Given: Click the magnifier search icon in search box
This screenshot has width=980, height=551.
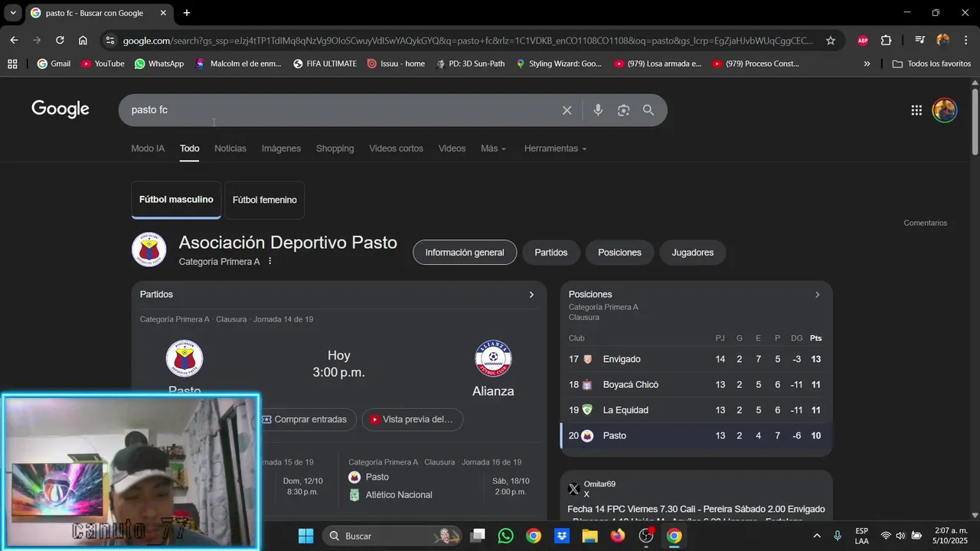Looking at the screenshot, I should [x=648, y=110].
